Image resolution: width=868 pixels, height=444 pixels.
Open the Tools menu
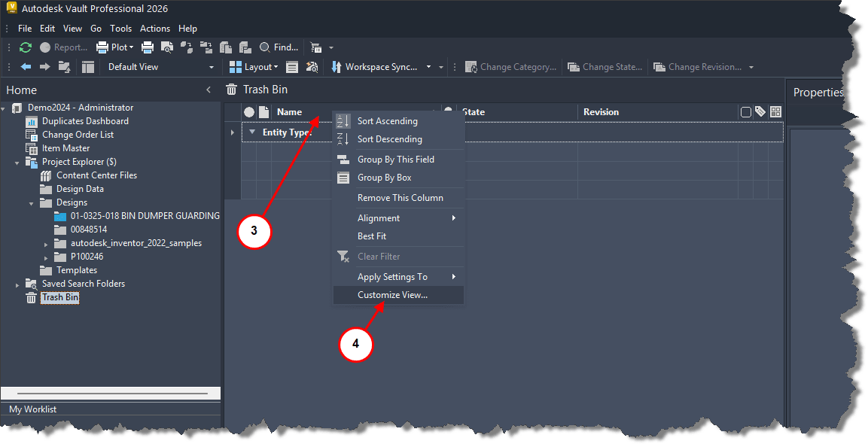[x=120, y=29]
